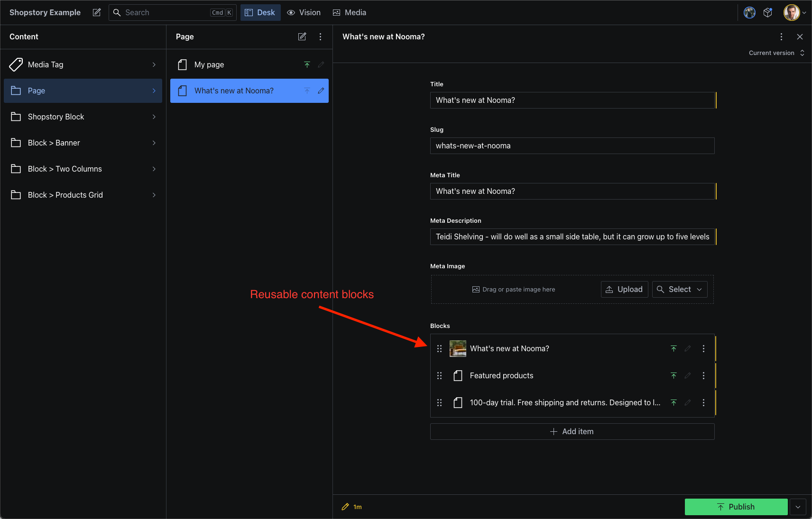The width and height of the screenshot is (812, 519).
Task: Click Add item under Blocks
Action: point(572,431)
